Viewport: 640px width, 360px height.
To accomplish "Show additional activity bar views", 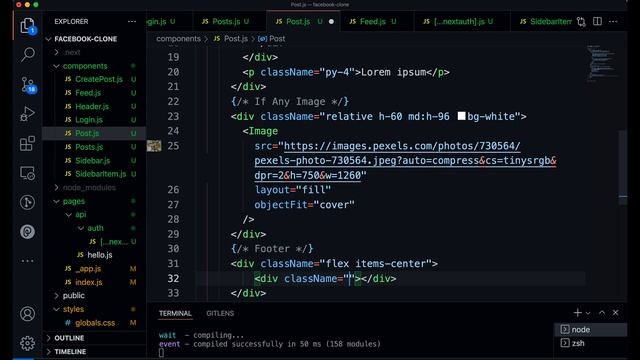I will click(x=27, y=260).
